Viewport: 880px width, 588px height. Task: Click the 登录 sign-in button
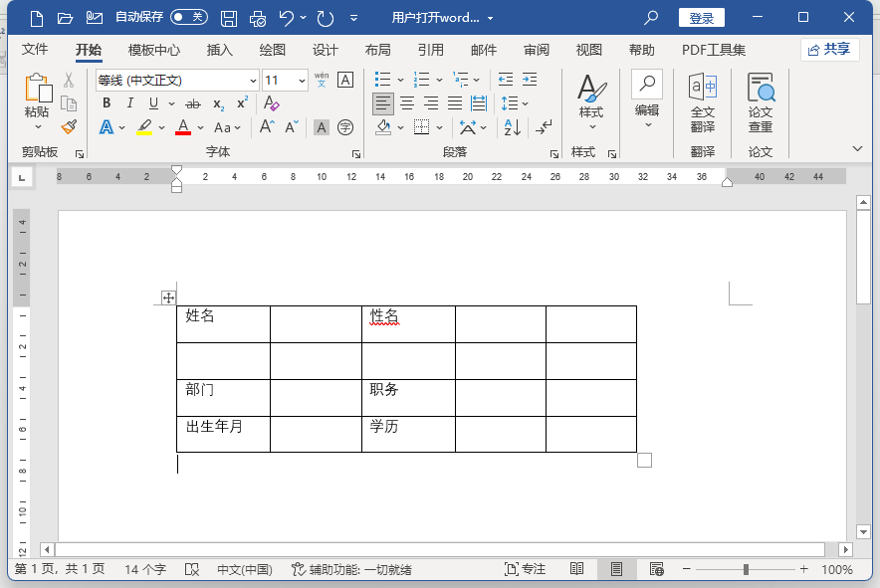tap(702, 18)
